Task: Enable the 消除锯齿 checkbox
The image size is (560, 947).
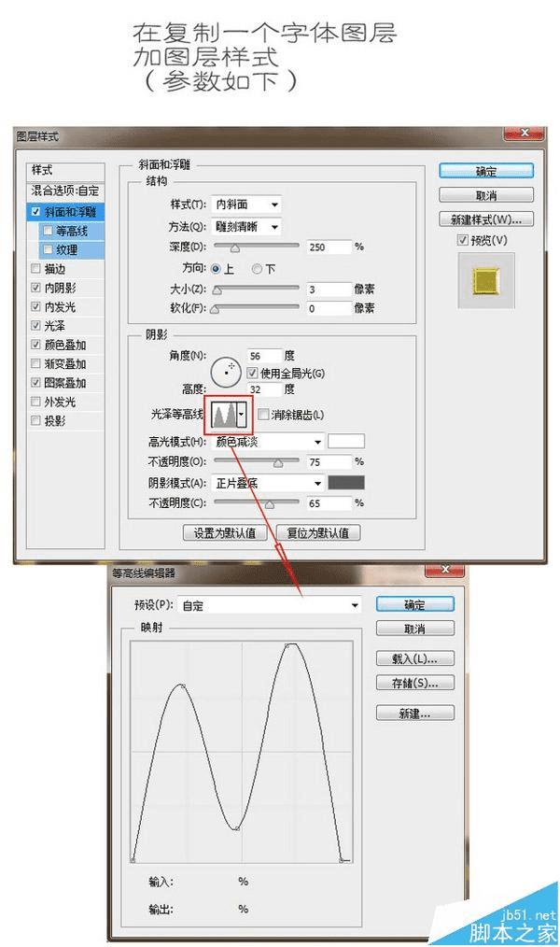Action: tap(263, 415)
